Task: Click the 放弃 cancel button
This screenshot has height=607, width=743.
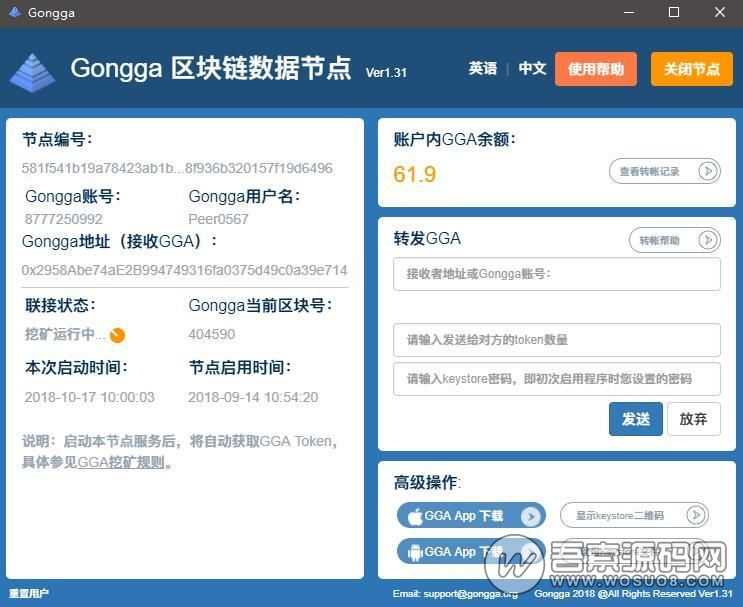Action: pos(693,419)
